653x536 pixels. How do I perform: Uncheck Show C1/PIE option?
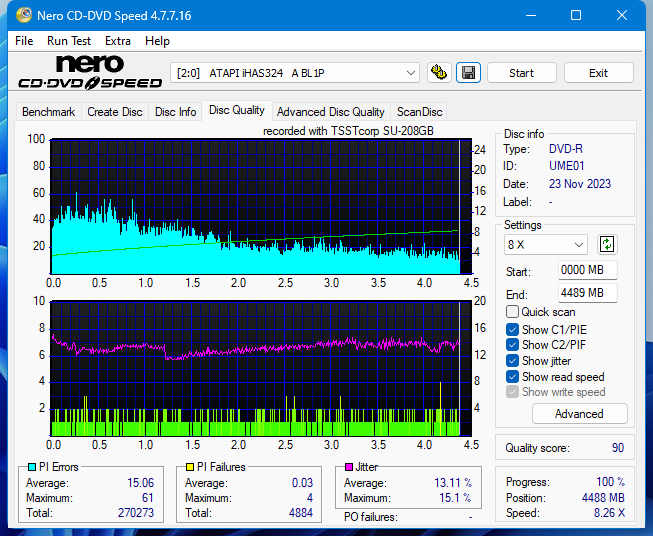(x=512, y=330)
